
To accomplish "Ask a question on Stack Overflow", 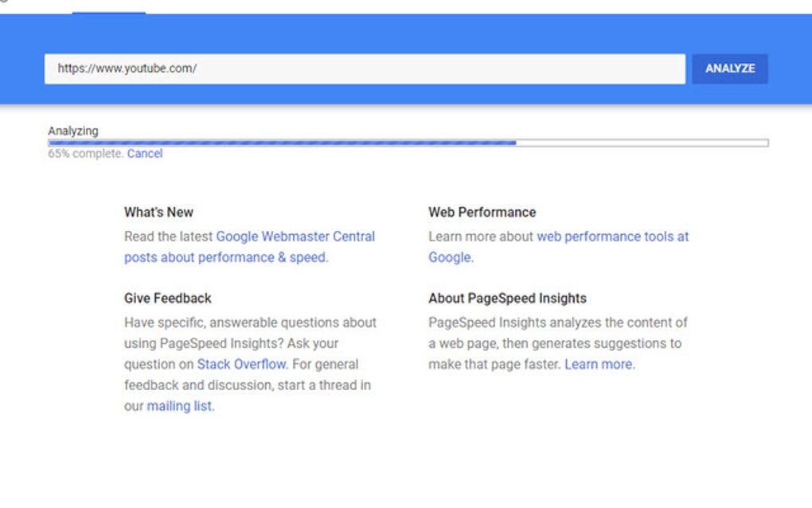I will [241, 364].
